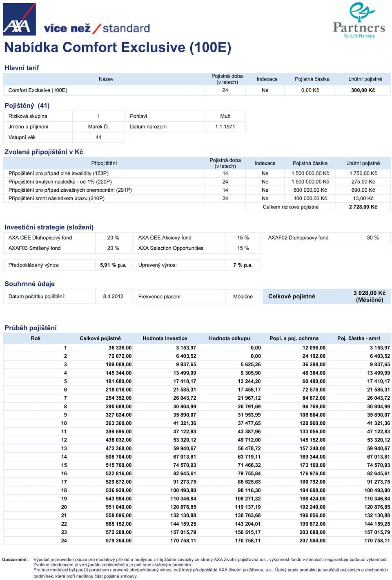The height and width of the screenshot is (580, 392).
Task: Click 'Investiční strategie (složení)' heading
Action: 49,227
